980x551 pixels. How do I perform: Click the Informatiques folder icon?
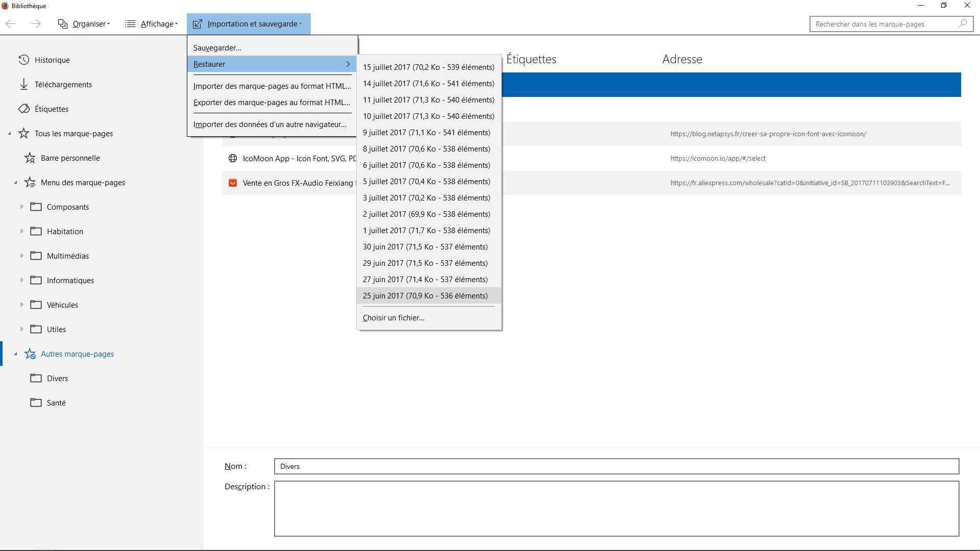click(x=36, y=280)
